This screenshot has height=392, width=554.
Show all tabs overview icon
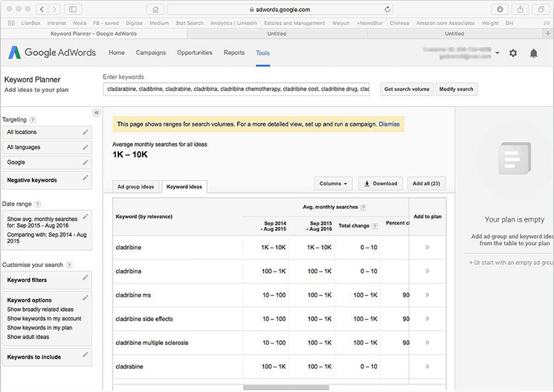(541, 10)
